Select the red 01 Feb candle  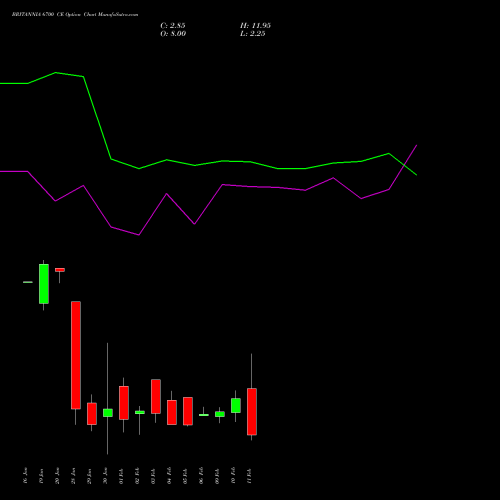[x=124, y=403]
